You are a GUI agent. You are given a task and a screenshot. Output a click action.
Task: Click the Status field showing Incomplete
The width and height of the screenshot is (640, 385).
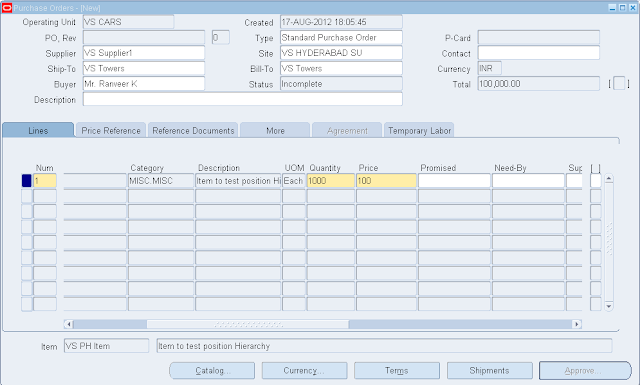click(341, 84)
